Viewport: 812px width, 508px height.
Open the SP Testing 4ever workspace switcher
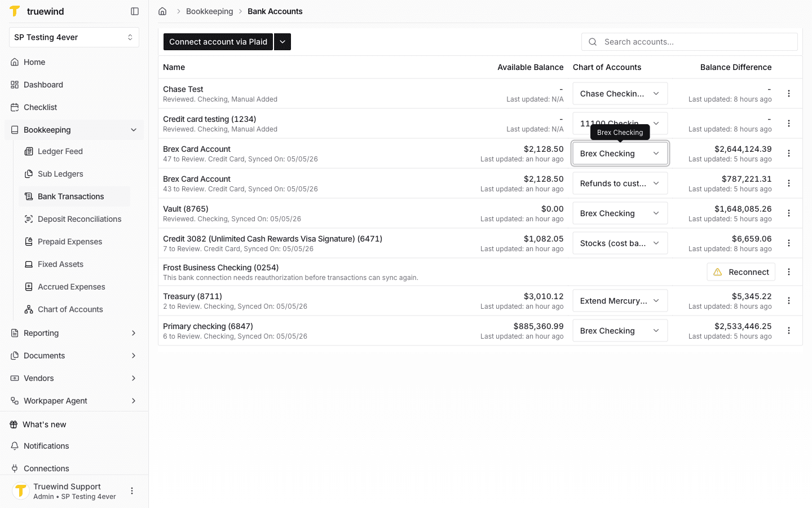pyautogui.click(x=74, y=37)
